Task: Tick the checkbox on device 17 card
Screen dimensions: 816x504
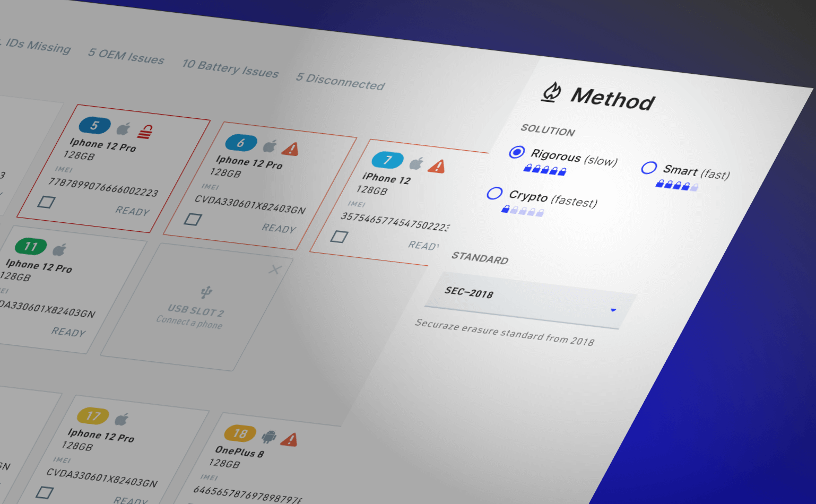Action: pyautogui.click(x=45, y=492)
